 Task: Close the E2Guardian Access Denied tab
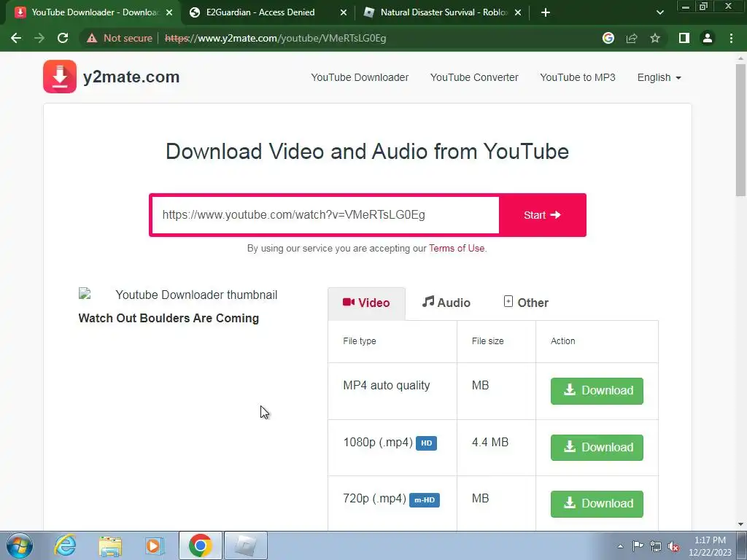pos(344,12)
